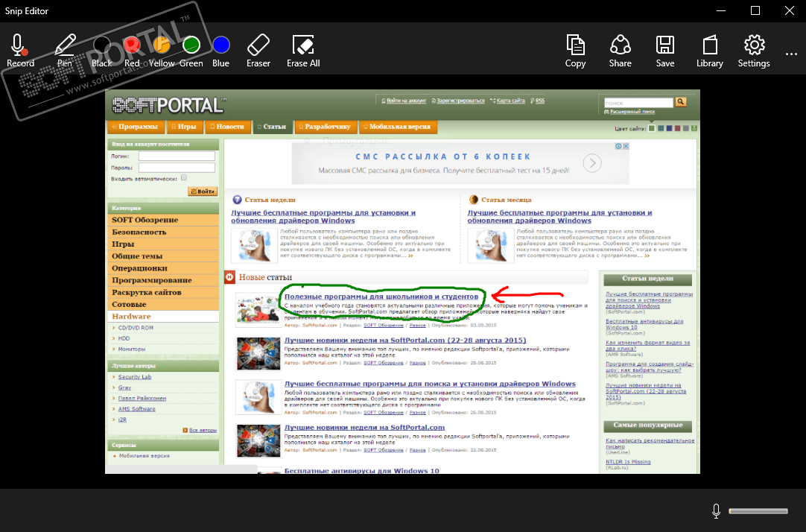
Task: Open the Новости tab on the webpage
Action: click(227, 127)
